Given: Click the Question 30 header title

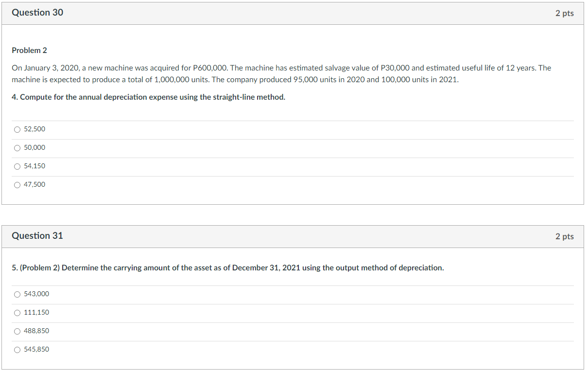Looking at the screenshot, I should (x=37, y=13).
